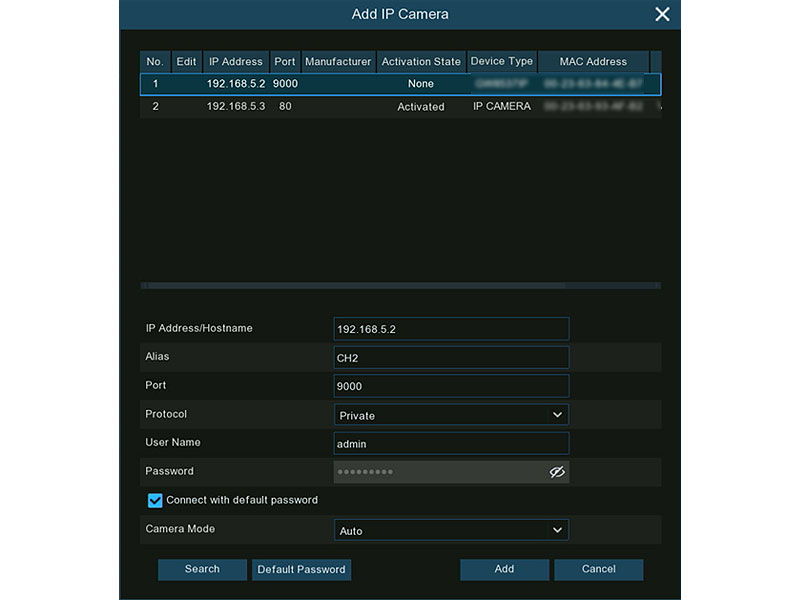This screenshot has height=600, width=800.
Task: Click the Port field showing 9000
Action: click(451, 385)
